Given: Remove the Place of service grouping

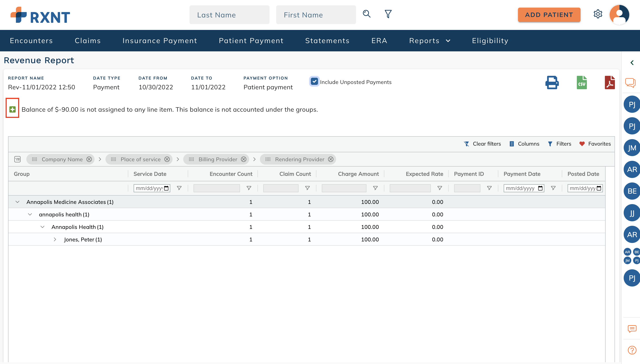Looking at the screenshot, I should click(x=167, y=159).
